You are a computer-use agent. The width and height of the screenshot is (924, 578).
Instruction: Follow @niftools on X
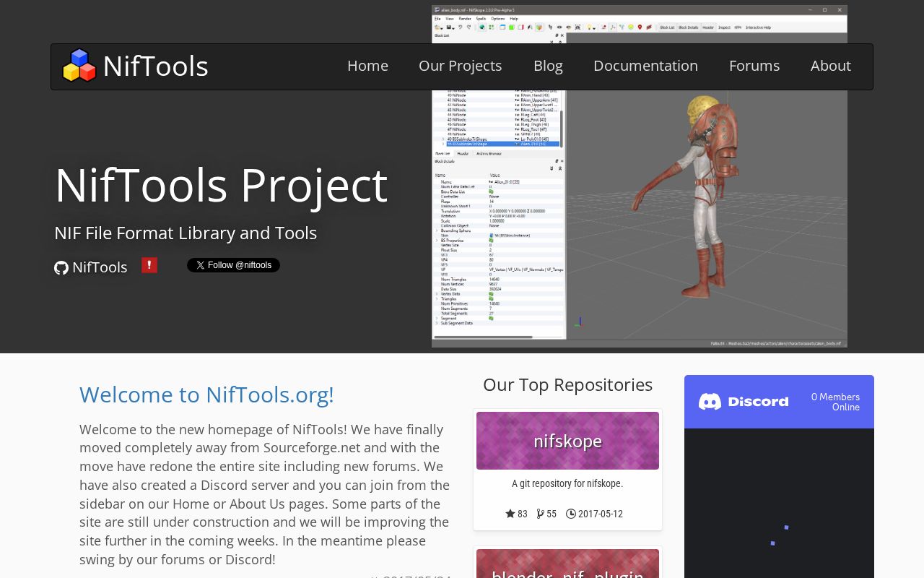coord(233,265)
